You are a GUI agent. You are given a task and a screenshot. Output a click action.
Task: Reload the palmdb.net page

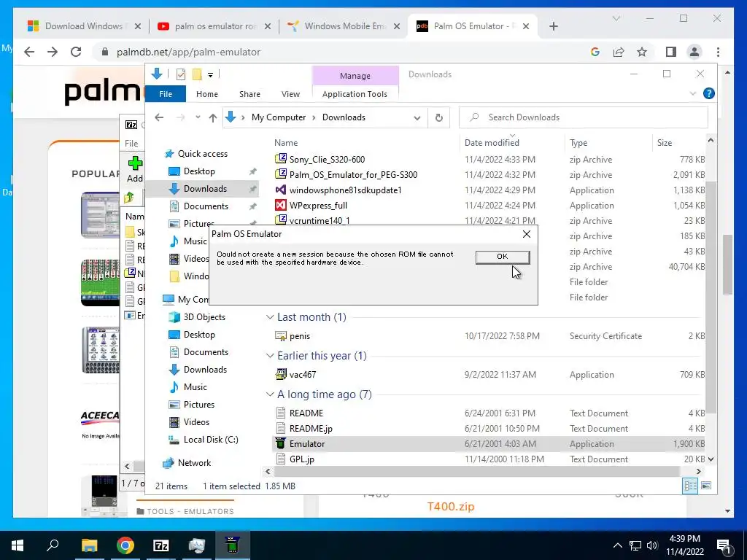[x=76, y=52]
